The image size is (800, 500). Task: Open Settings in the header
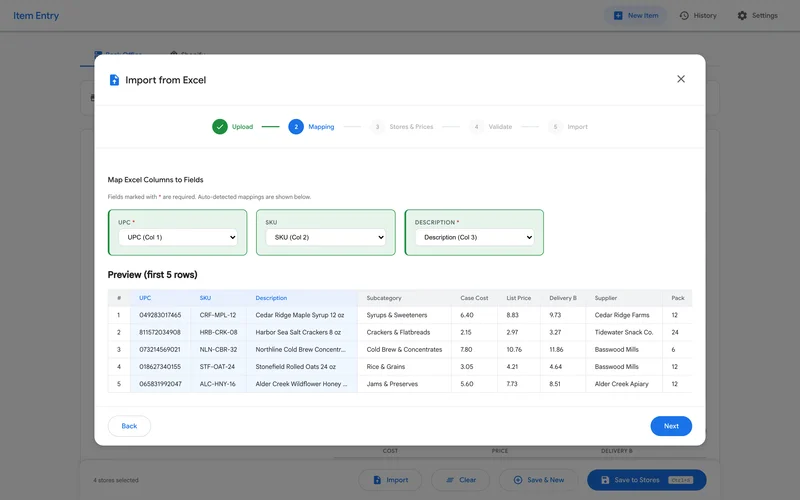pyautogui.click(x=758, y=16)
